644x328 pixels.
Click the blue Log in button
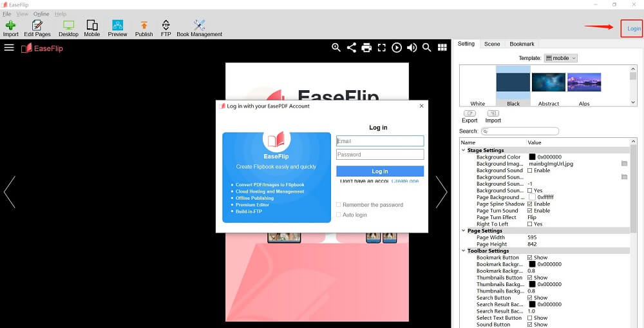pyautogui.click(x=380, y=171)
